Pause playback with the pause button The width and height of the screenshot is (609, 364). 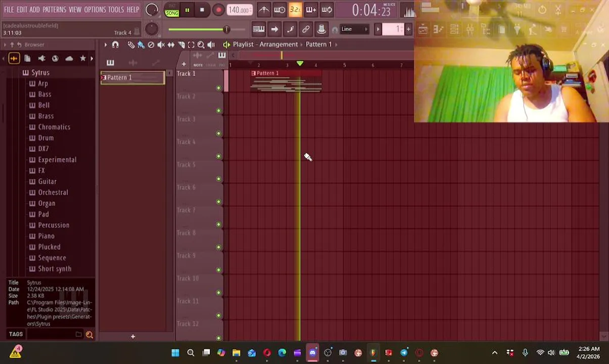[187, 10]
